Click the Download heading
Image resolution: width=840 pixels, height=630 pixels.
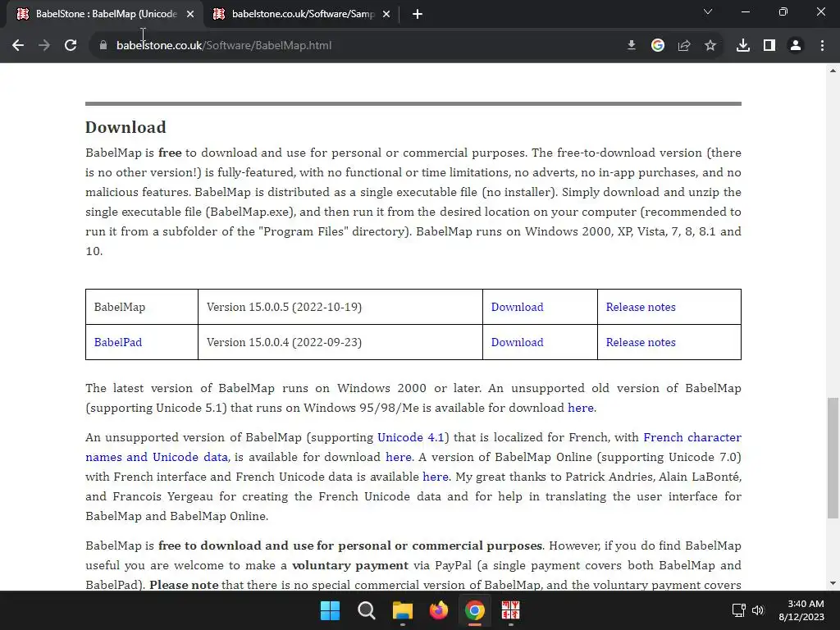pyautogui.click(x=126, y=127)
